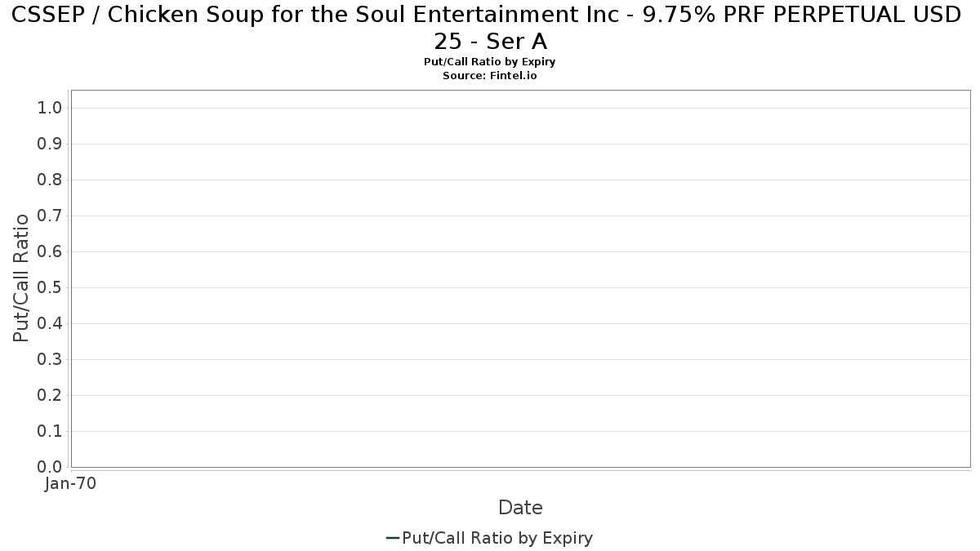Viewport: 980px width, 551px height.
Task: Click the 1.0 y-axis tick label
Action: [x=50, y=109]
